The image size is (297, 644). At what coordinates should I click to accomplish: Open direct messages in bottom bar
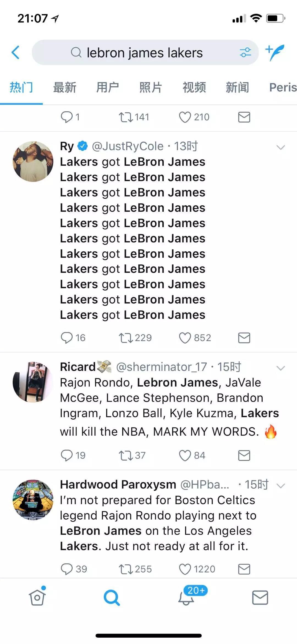click(260, 598)
